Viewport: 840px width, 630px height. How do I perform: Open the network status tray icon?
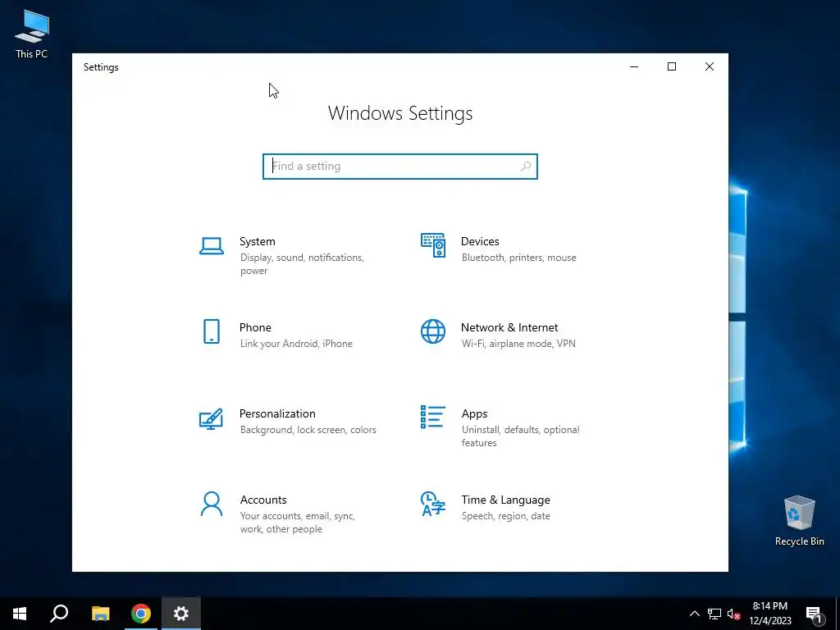(x=714, y=614)
